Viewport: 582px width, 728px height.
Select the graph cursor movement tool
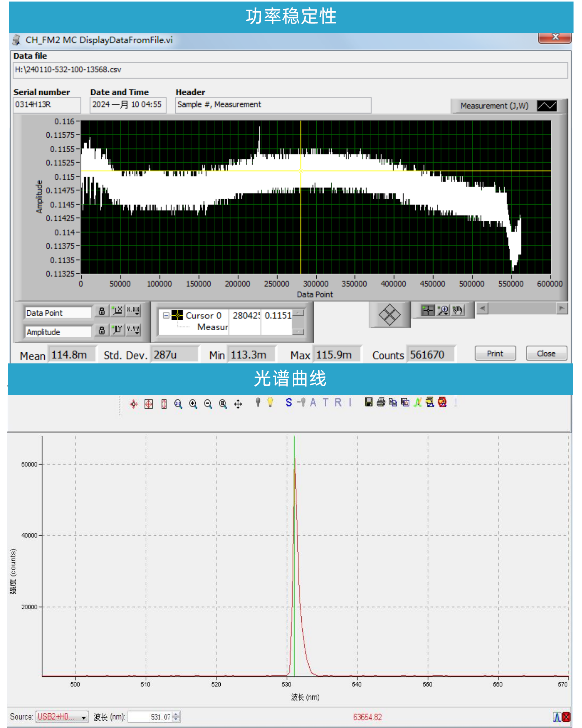[x=428, y=310]
